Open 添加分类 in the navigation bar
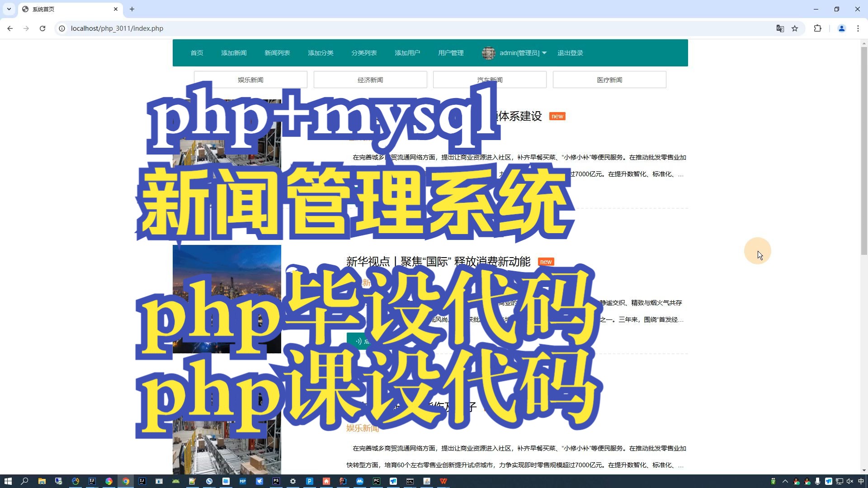 coord(321,53)
